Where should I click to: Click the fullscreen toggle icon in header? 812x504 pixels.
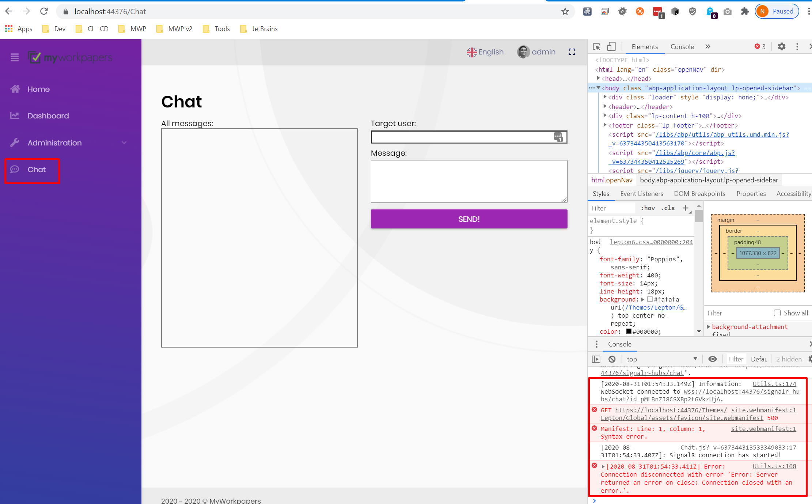coord(572,52)
